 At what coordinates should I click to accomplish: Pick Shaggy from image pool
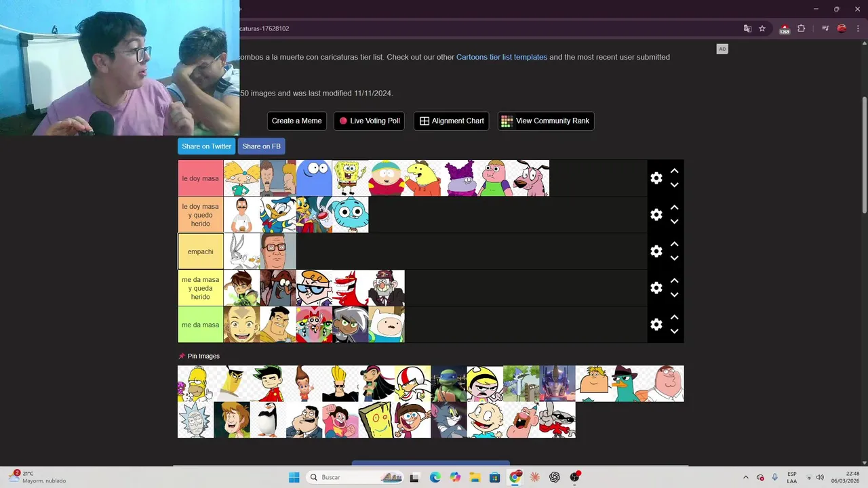(x=231, y=420)
